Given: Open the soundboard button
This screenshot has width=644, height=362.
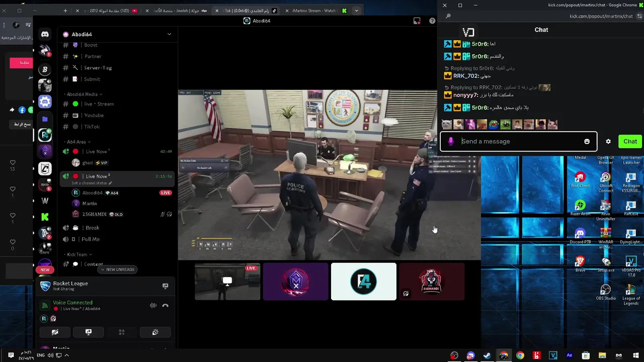Looking at the screenshot, I should click(155, 332).
